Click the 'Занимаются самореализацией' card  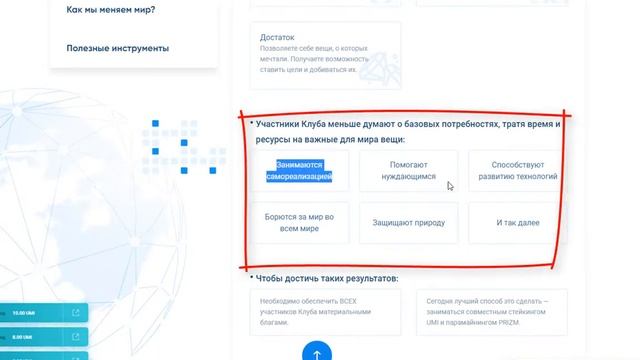299,171
